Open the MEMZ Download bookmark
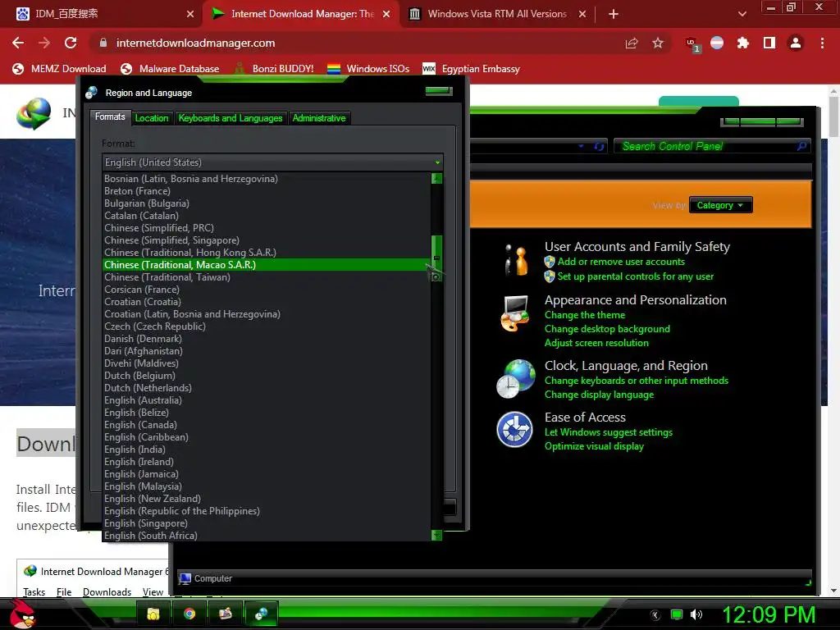 point(59,69)
